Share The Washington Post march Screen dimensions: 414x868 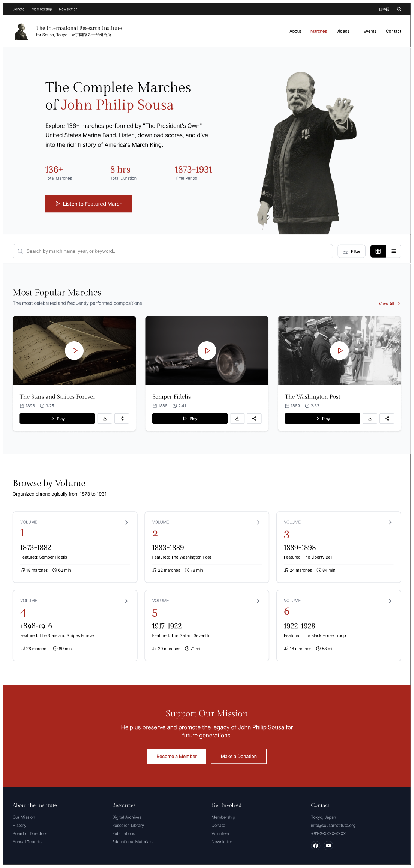point(387,419)
